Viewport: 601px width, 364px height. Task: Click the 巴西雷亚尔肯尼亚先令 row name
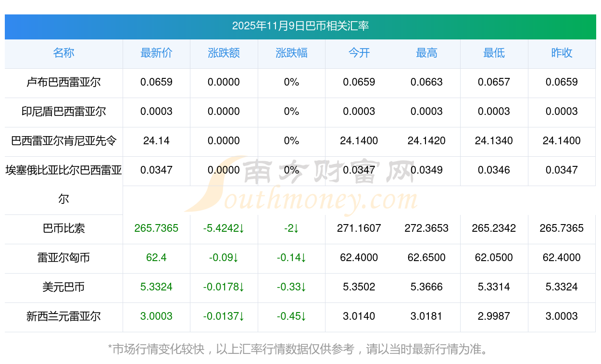point(63,141)
